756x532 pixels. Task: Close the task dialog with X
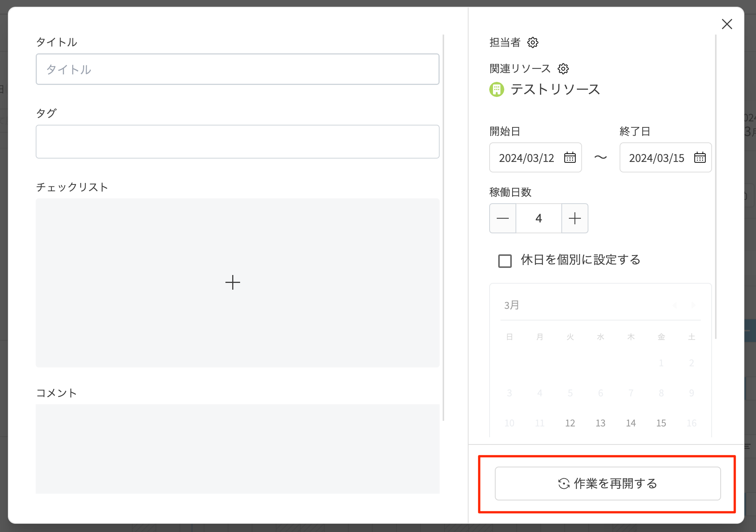[727, 24]
